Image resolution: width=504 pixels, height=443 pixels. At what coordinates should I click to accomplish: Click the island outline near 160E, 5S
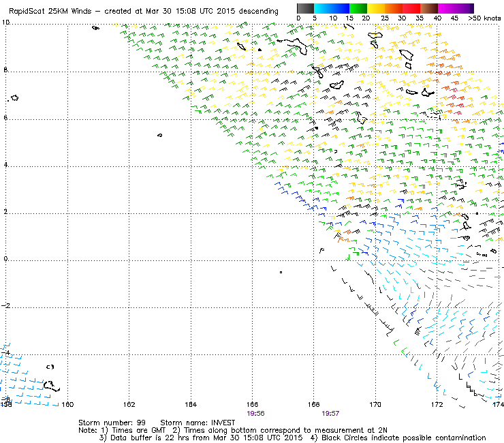click(52, 386)
